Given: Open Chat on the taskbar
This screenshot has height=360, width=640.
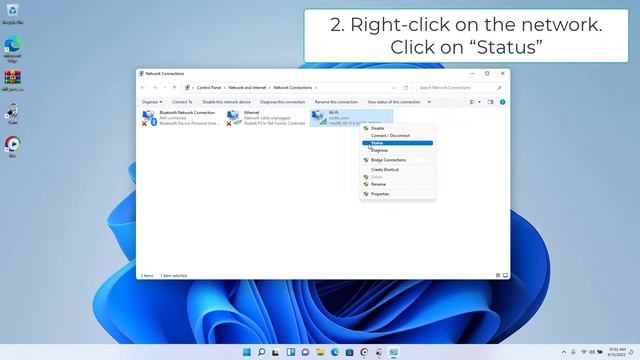Looking at the screenshot, I should 305,352.
